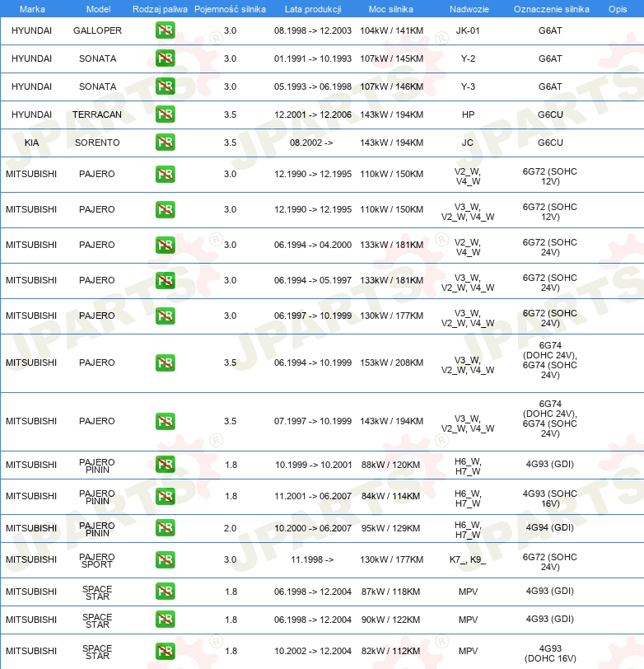Click fuel icon in Pajero Pinin 2.0 row
644x669 pixels.
pyautogui.click(x=165, y=528)
